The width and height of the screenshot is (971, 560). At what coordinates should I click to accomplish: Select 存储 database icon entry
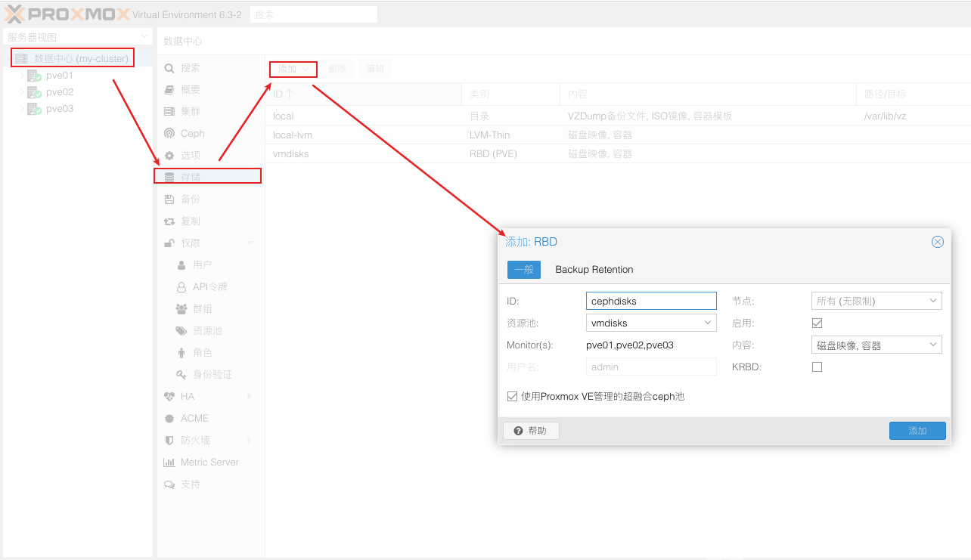tap(169, 178)
